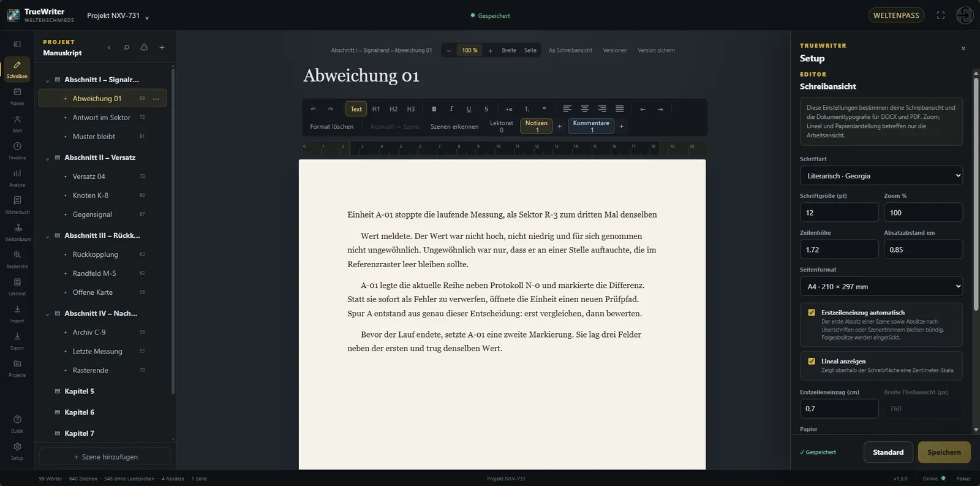Image resolution: width=980 pixels, height=486 pixels.
Task: Click Szene hinzufügen
Action: (105, 457)
